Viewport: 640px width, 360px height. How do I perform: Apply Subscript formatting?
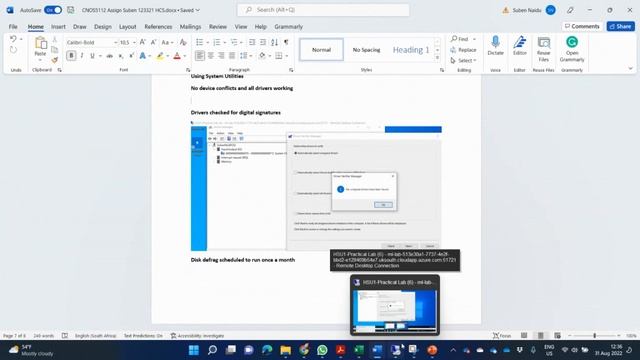click(x=121, y=56)
